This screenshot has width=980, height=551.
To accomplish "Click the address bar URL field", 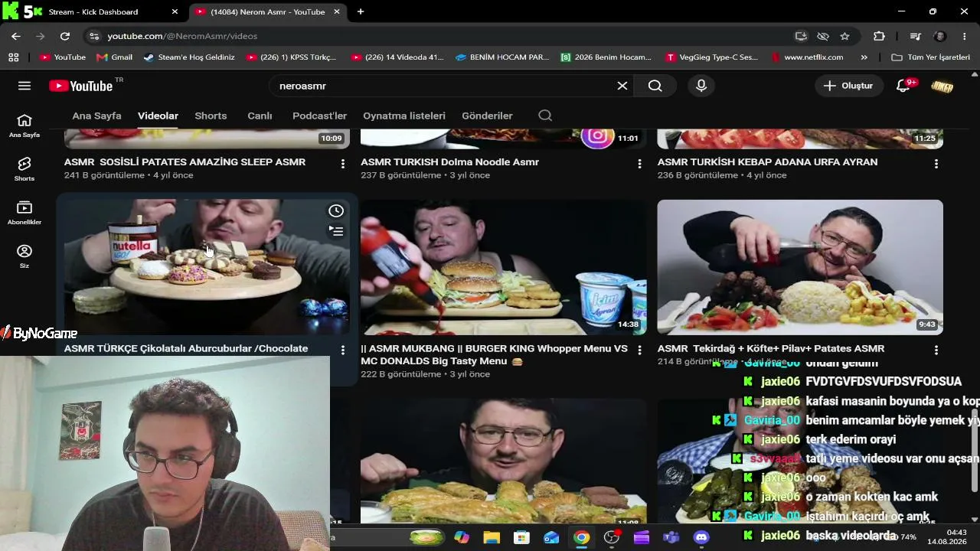I will [444, 36].
